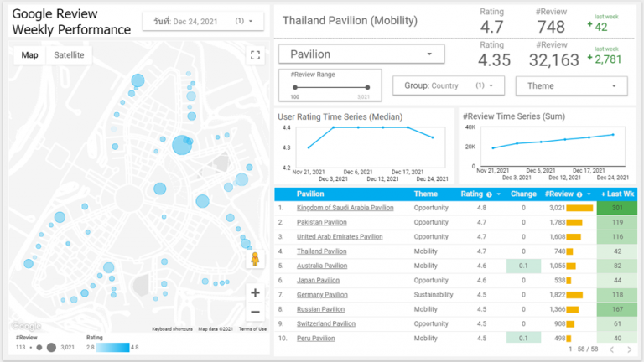This screenshot has height=362, width=644.
Task: Open Pakistan Pavilion link
Action: 322,222
